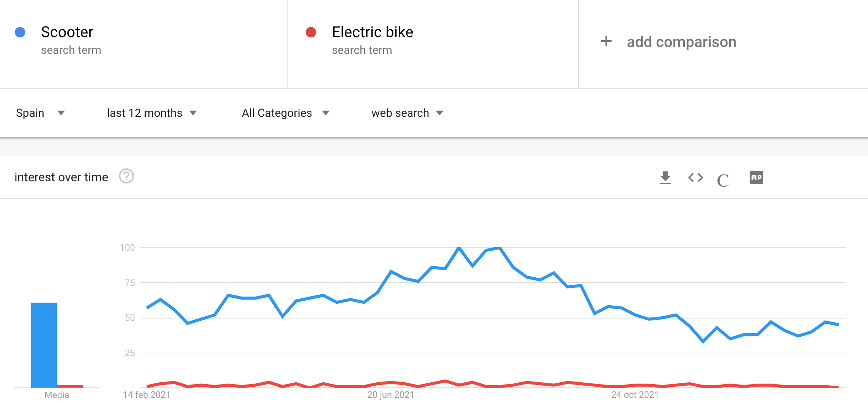Open the embed code view
The width and height of the screenshot is (868, 405).
pos(695,177)
